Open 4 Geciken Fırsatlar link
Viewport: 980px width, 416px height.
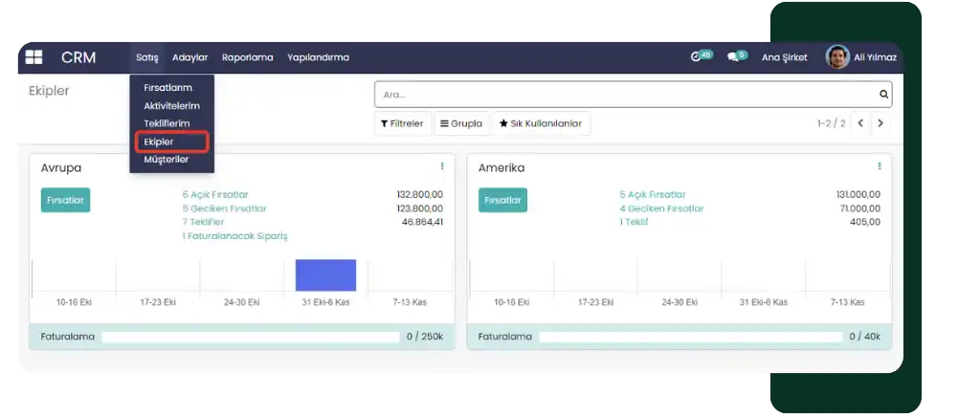pyautogui.click(x=662, y=208)
